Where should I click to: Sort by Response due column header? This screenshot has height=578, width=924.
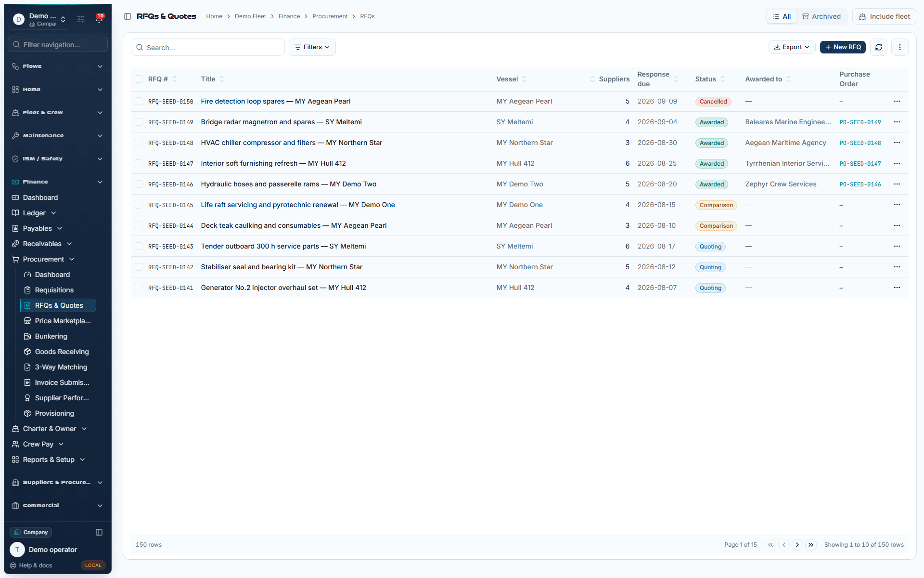click(657, 79)
